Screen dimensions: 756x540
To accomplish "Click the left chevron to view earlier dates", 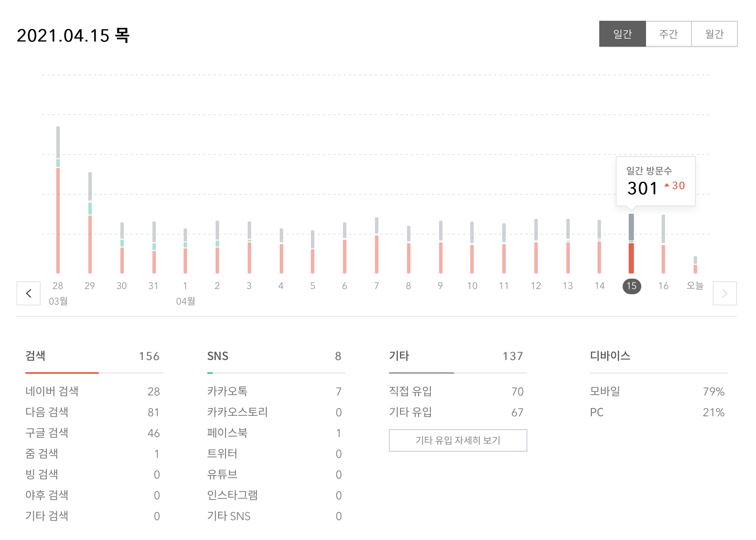I will point(29,293).
